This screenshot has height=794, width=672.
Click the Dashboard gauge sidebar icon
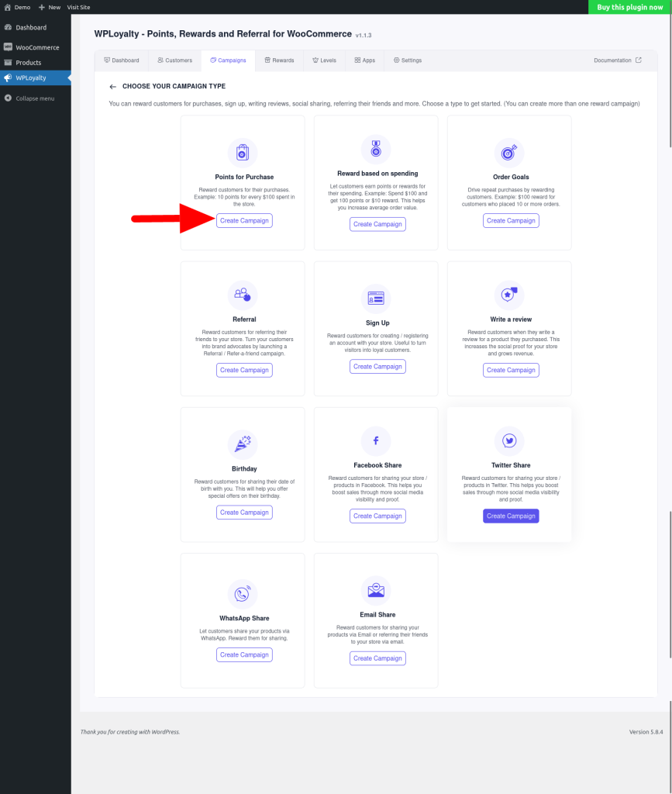pyautogui.click(x=8, y=27)
